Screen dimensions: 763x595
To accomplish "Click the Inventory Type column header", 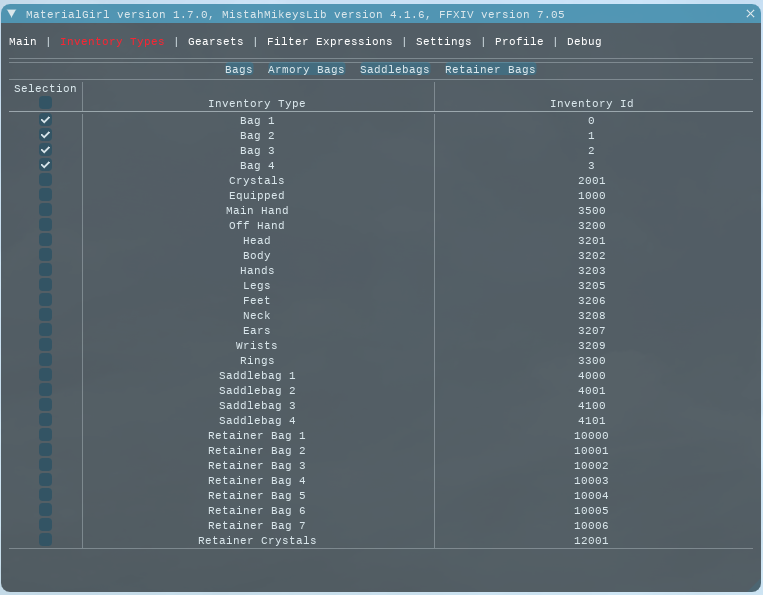I will pos(257,104).
